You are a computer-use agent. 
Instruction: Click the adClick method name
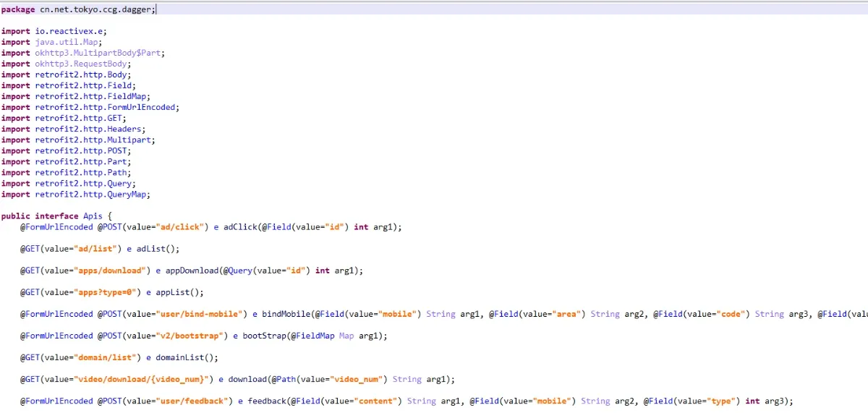(239, 226)
